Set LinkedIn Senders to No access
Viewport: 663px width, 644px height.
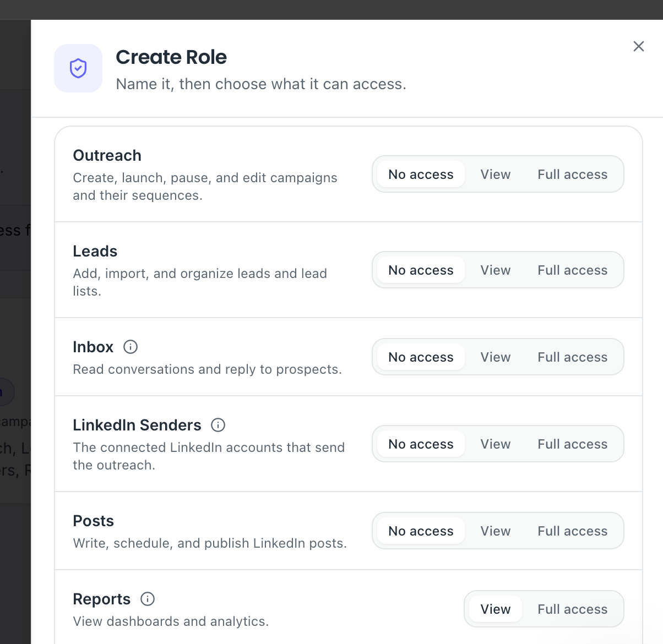(x=421, y=444)
